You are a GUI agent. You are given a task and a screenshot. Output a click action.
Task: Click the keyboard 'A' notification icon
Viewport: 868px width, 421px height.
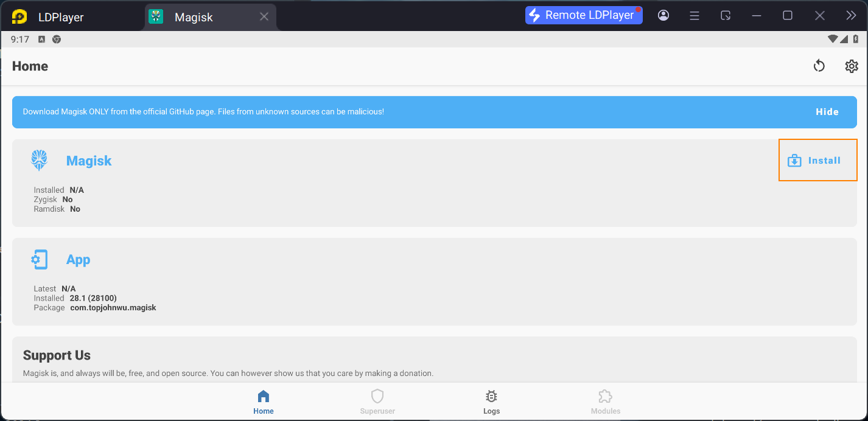coord(41,39)
